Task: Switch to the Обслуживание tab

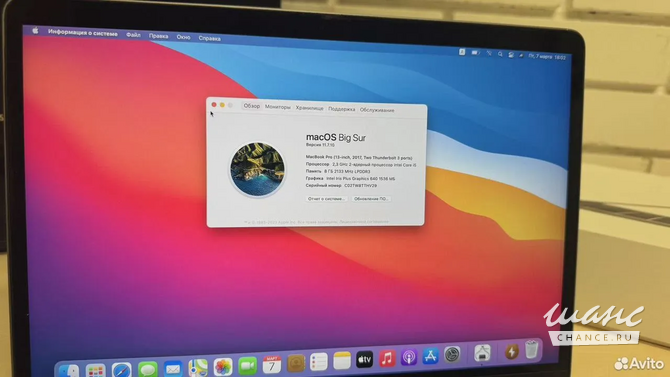Action: point(377,110)
